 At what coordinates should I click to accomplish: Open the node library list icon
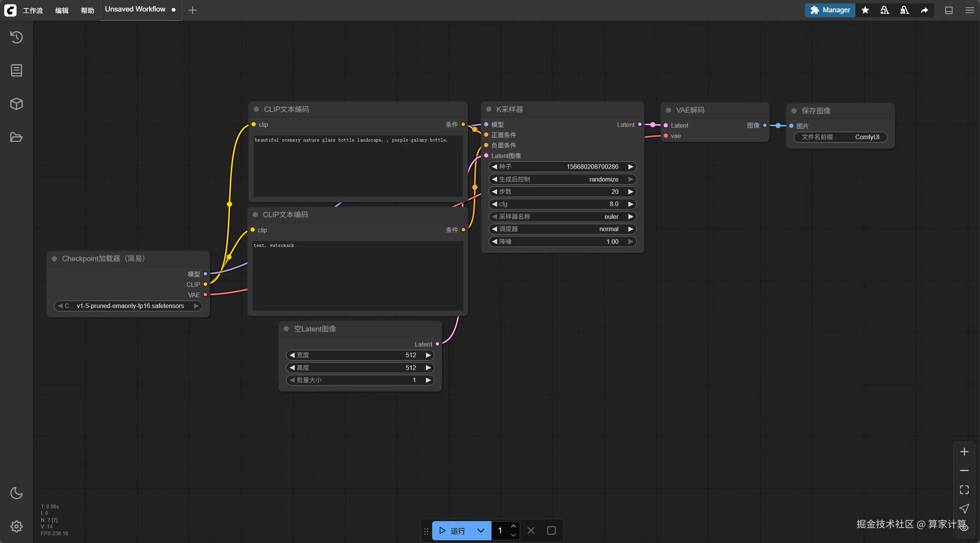tap(16, 70)
